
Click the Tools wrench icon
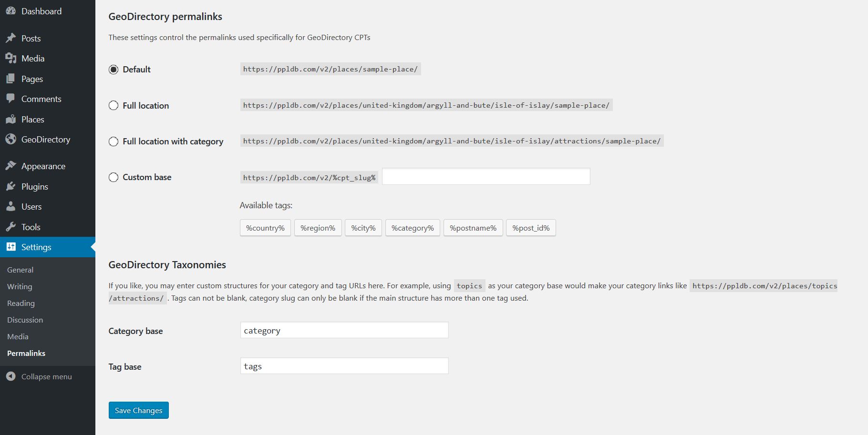(10, 227)
